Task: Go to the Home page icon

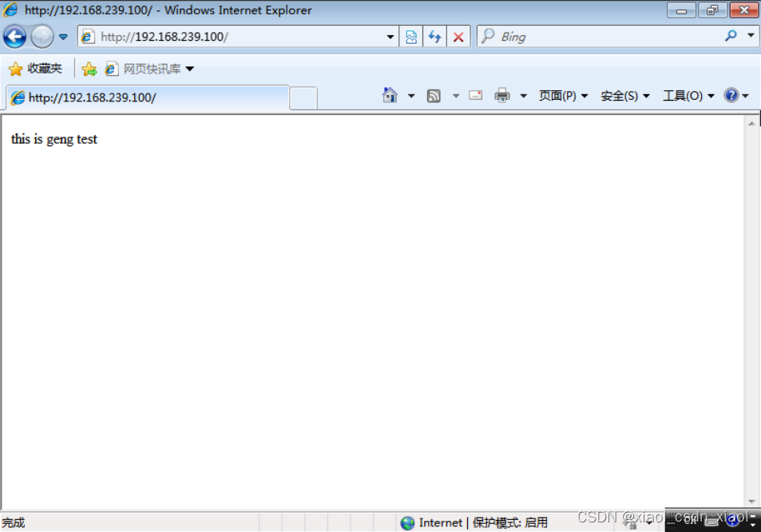Action: tap(390, 96)
